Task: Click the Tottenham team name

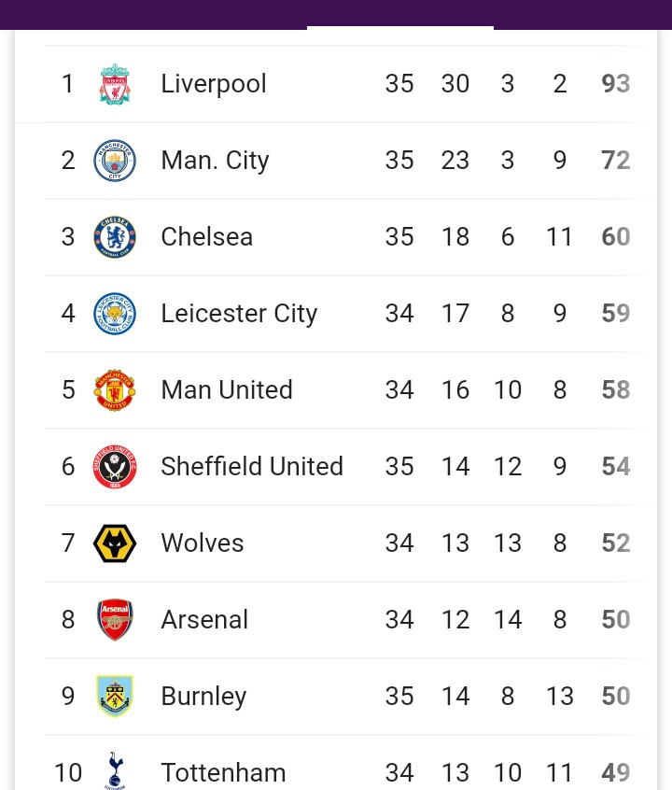Action: point(223,773)
